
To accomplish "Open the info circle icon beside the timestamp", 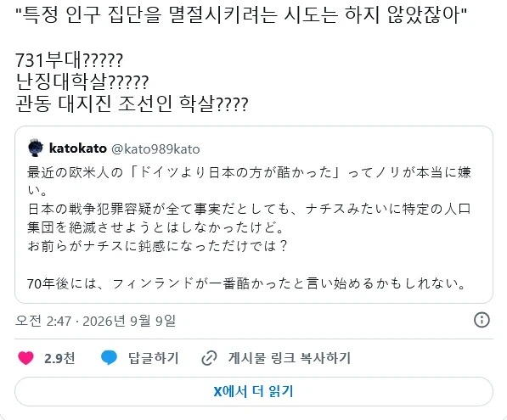I will (x=482, y=320).
